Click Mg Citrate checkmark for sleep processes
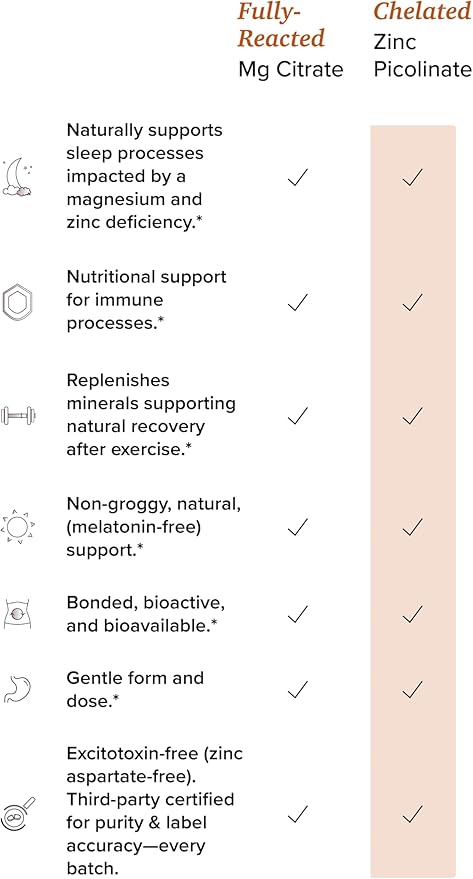The width and height of the screenshot is (473, 879). click(x=298, y=177)
